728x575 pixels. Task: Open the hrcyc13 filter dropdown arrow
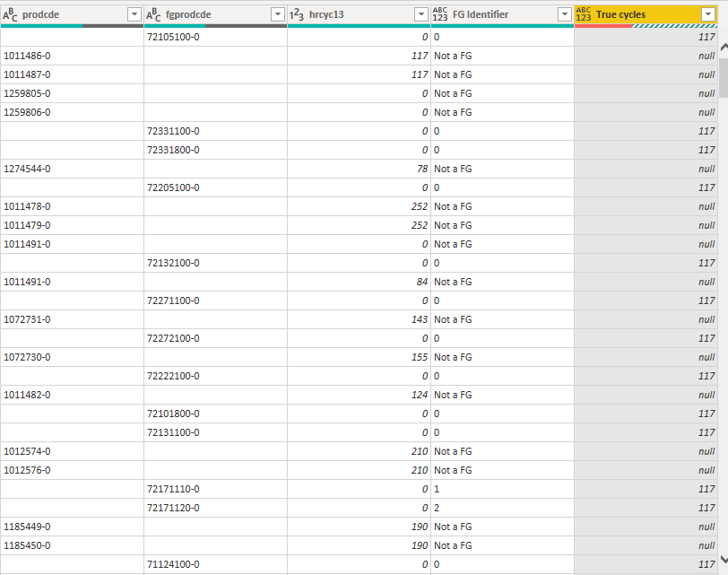click(x=421, y=15)
